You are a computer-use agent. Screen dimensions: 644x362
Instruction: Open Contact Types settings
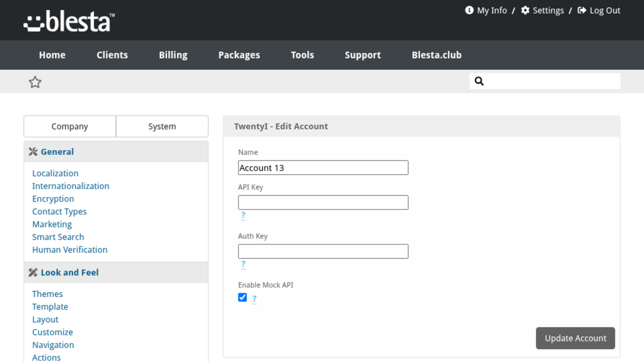pyautogui.click(x=59, y=212)
